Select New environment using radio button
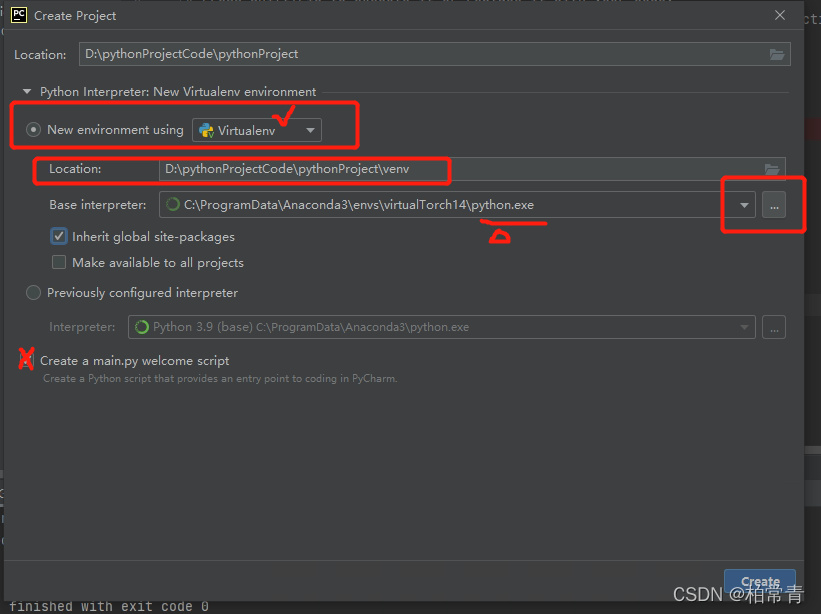Image resolution: width=821 pixels, height=614 pixels. pyautogui.click(x=34, y=129)
